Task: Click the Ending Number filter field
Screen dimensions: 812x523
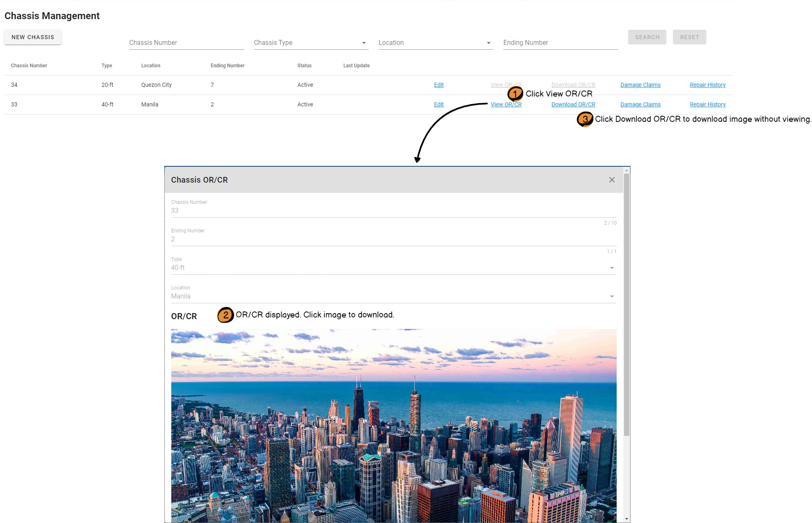Action: (560, 43)
